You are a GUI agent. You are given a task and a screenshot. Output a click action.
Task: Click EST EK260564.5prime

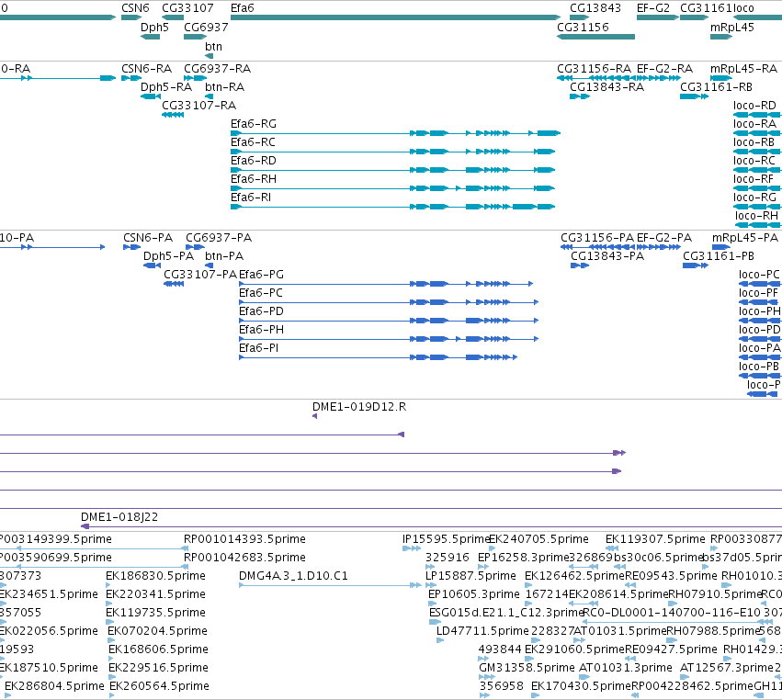pyautogui.click(x=159, y=686)
